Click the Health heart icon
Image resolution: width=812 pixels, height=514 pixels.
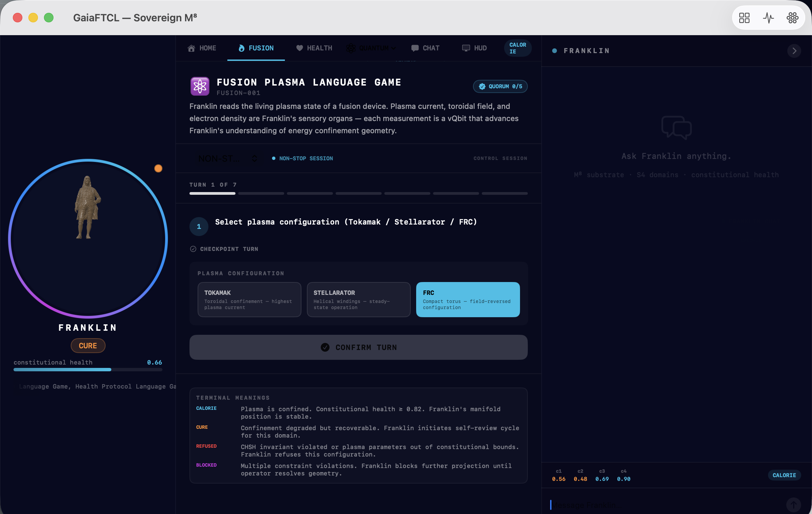click(299, 48)
